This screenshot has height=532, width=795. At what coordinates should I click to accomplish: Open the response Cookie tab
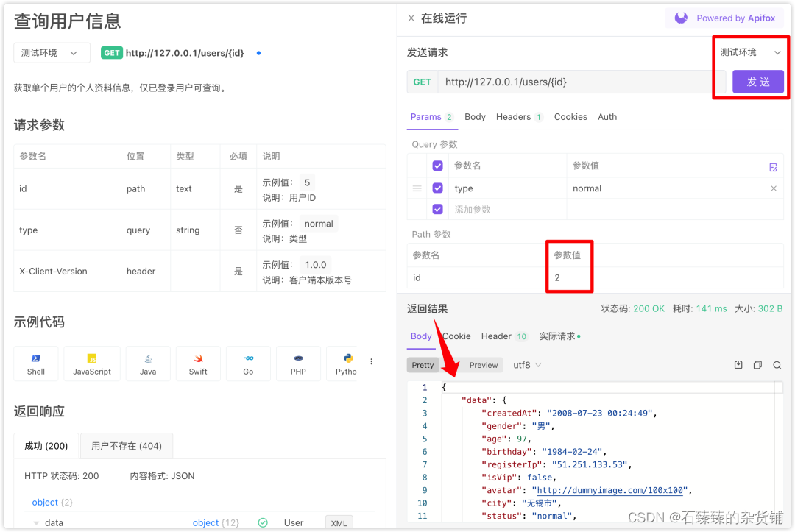click(456, 336)
